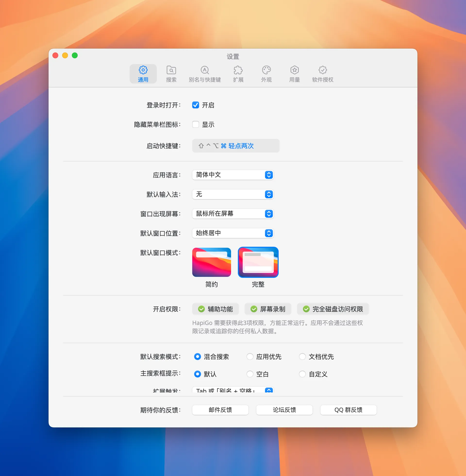
Task: Open the 应用语言 dropdown
Action: 233,175
